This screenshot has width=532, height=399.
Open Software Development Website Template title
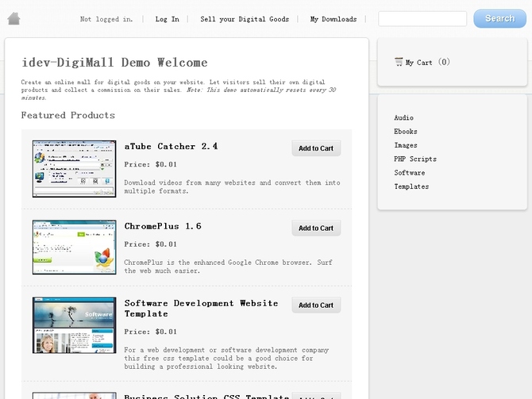click(201, 309)
